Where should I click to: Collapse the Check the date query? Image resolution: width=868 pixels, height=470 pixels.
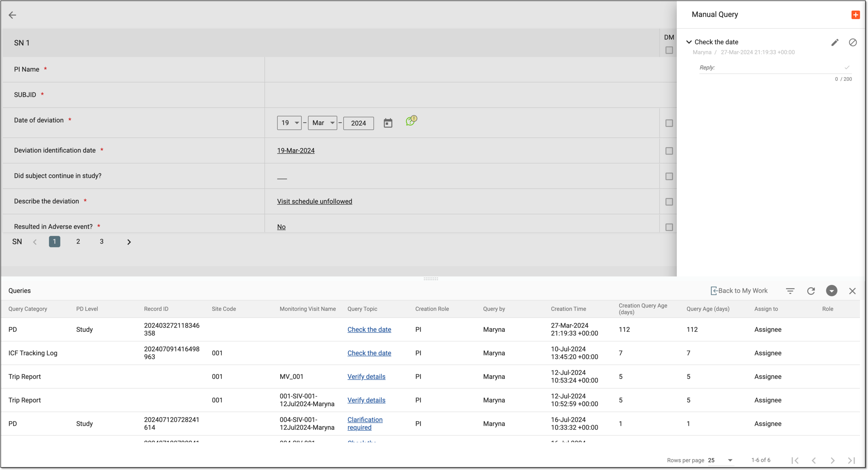(689, 42)
